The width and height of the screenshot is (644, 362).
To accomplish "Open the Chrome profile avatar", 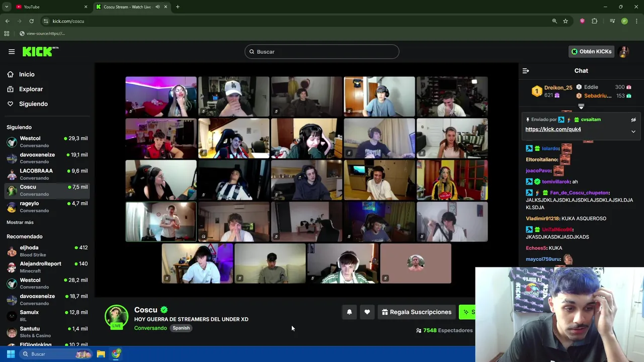I will click(x=624, y=21).
